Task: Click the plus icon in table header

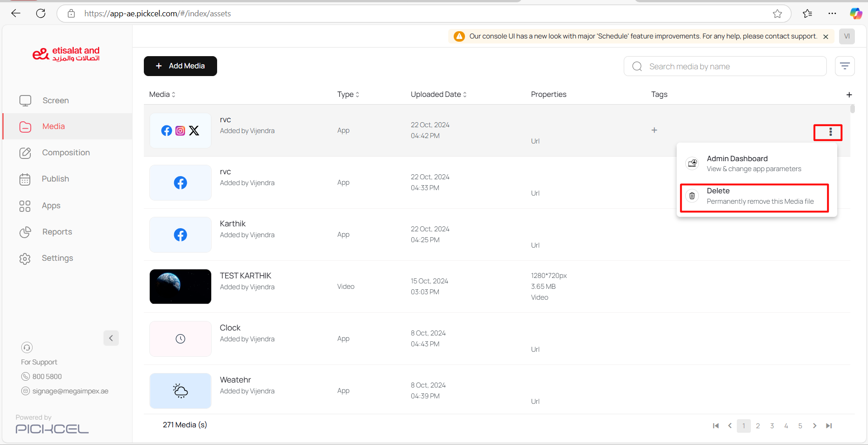Action: (x=849, y=95)
